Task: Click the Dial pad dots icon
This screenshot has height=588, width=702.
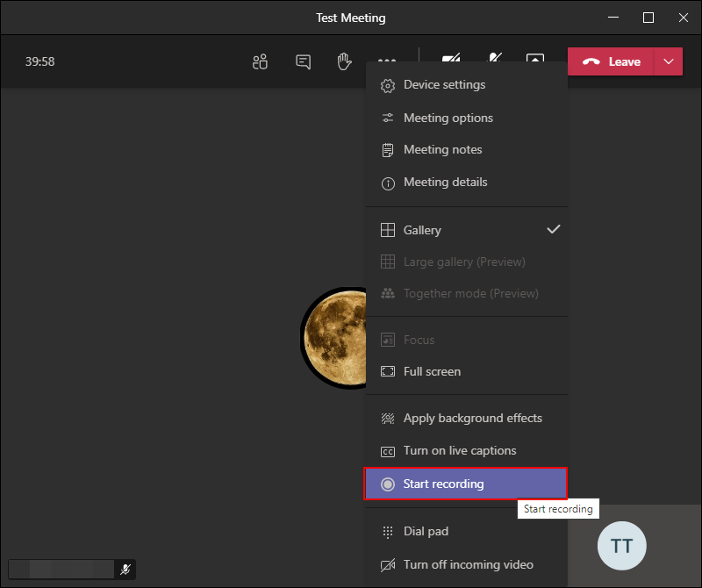Action: 388,532
